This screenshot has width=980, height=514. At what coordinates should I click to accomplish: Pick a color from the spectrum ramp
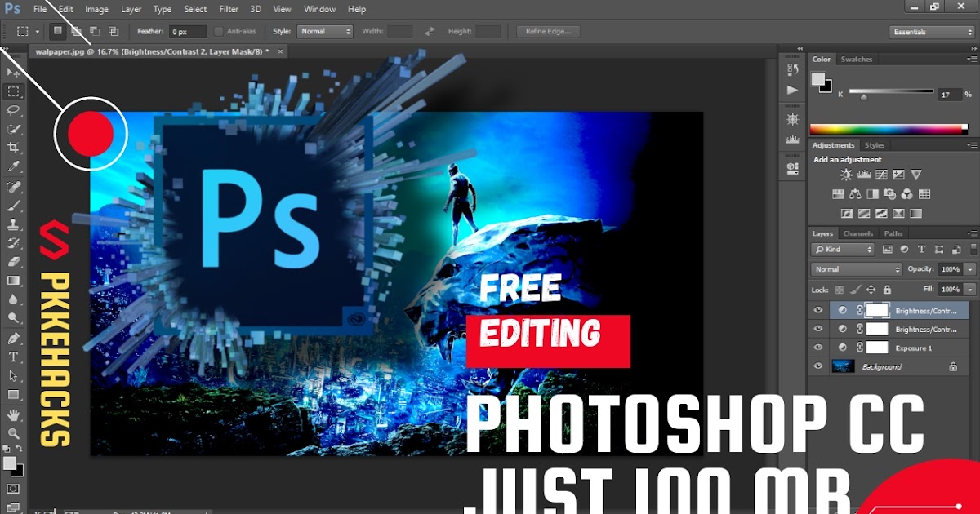[889, 129]
